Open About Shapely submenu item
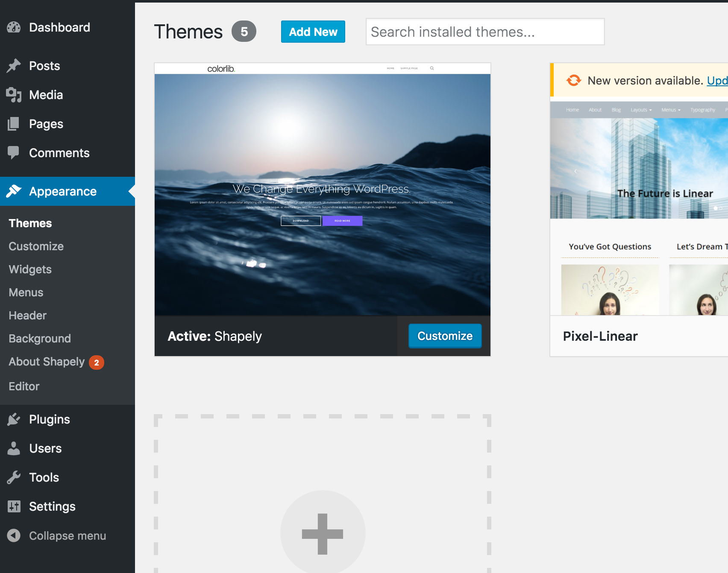The width and height of the screenshot is (728, 573). point(47,362)
